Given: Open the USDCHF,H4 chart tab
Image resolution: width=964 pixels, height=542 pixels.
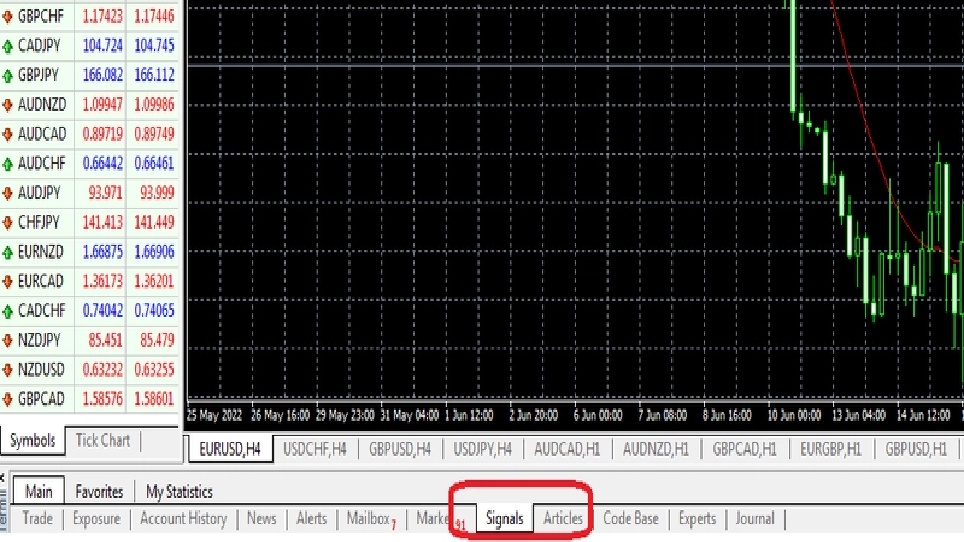Looking at the screenshot, I should pos(315,449).
